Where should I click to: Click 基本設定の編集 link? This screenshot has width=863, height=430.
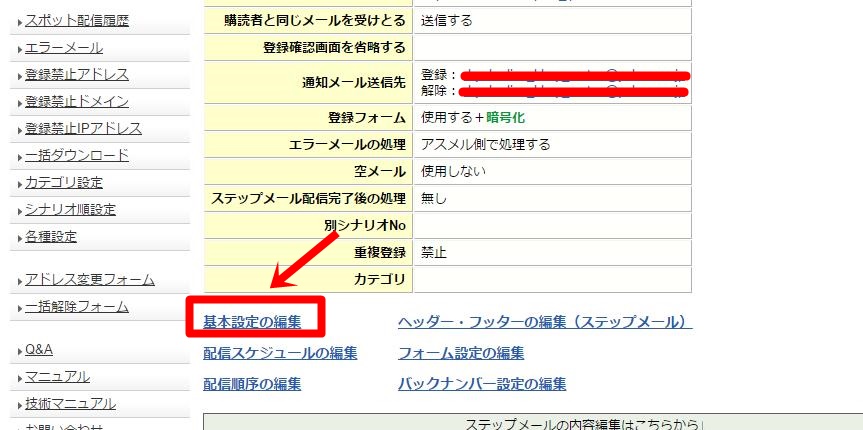coord(252,322)
